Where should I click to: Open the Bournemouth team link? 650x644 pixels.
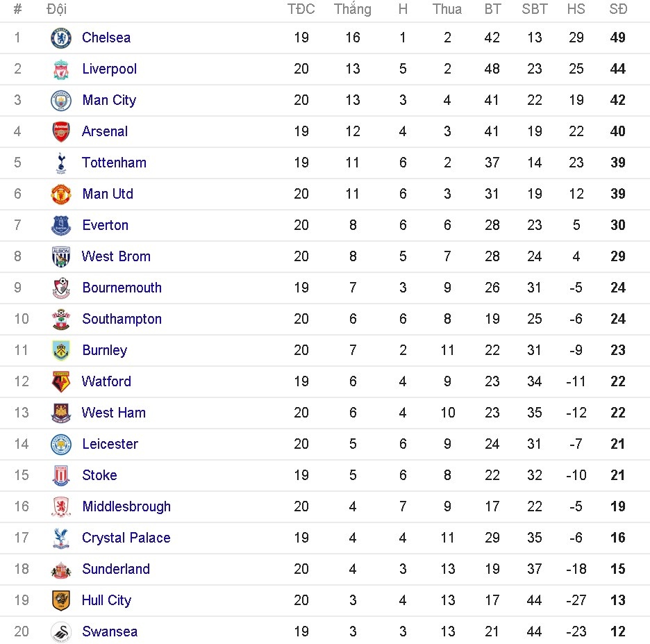click(122, 288)
